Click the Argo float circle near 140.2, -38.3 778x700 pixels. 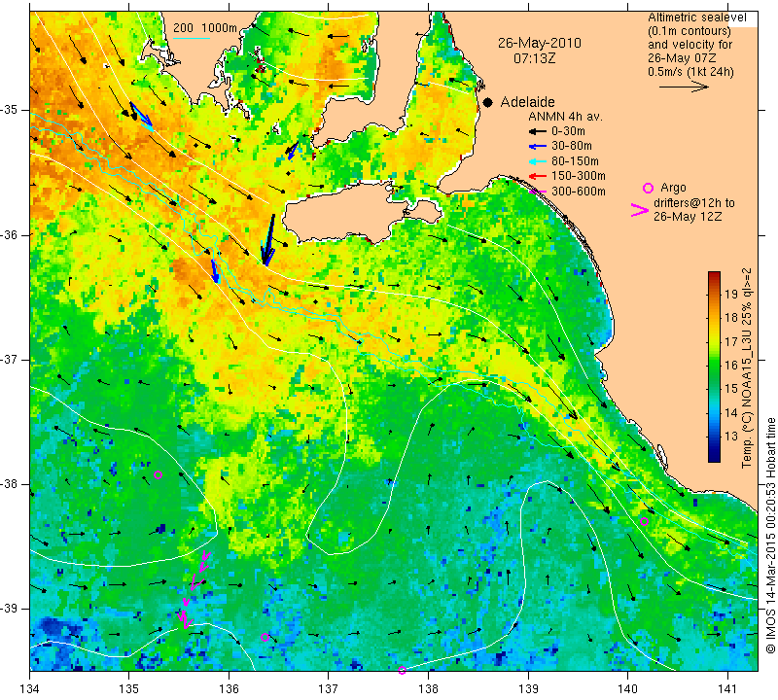pyautogui.click(x=644, y=521)
